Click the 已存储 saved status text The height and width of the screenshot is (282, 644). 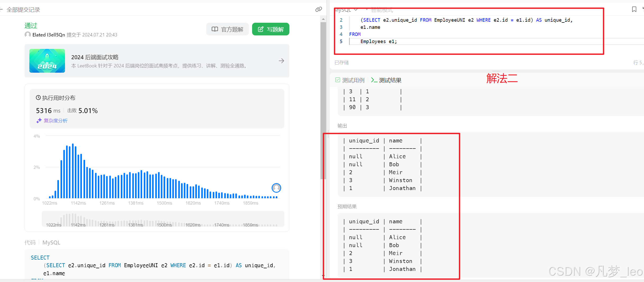click(x=342, y=62)
